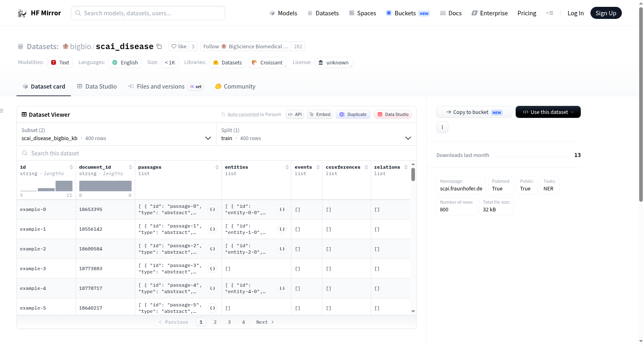
Task: Sort by the id column
Action: 71,167
